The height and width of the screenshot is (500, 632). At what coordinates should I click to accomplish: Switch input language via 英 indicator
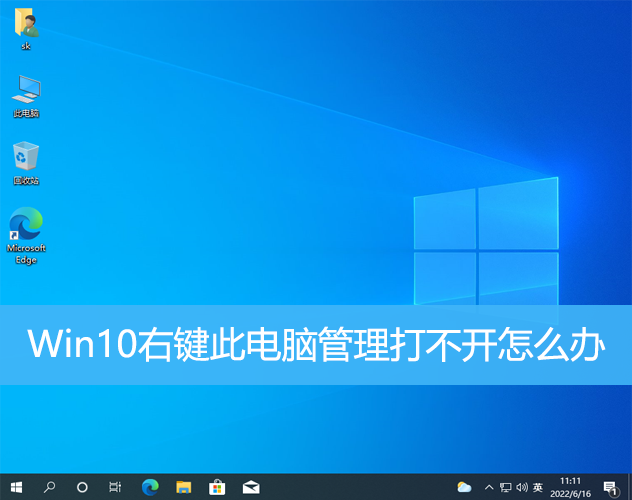[538, 487]
